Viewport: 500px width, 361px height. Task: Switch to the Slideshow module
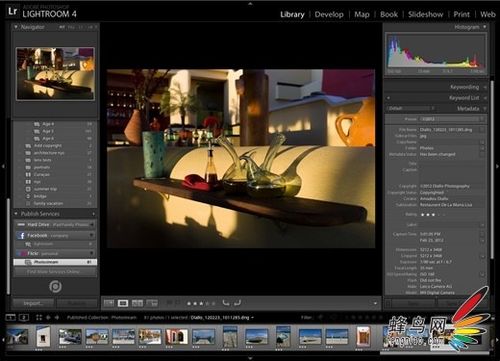426,14
